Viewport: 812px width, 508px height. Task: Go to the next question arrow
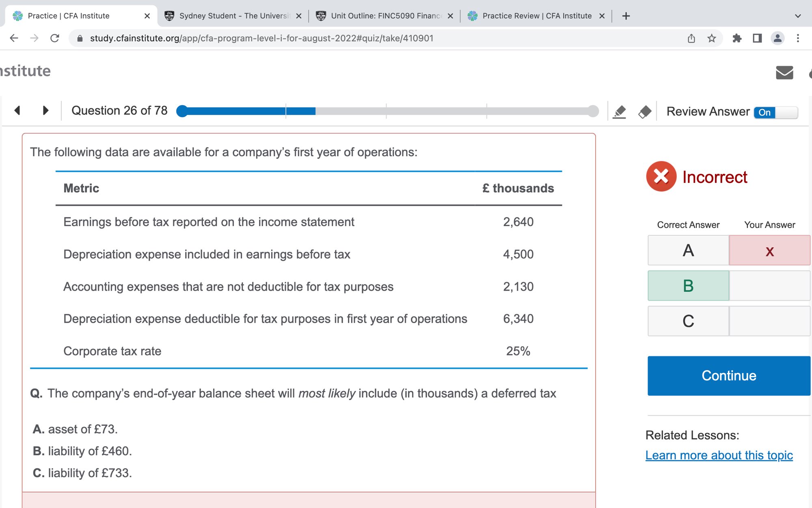click(x=45, y=111)
